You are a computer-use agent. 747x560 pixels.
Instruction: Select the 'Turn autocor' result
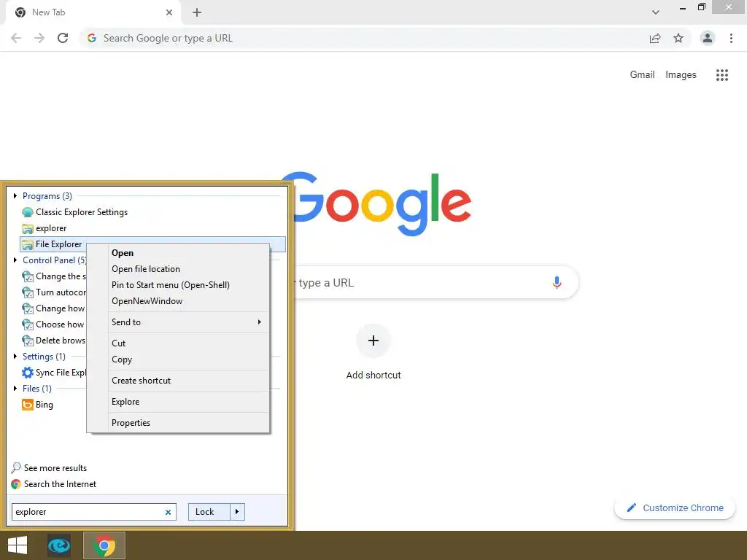pyautogui.click(x=54, y=292)
